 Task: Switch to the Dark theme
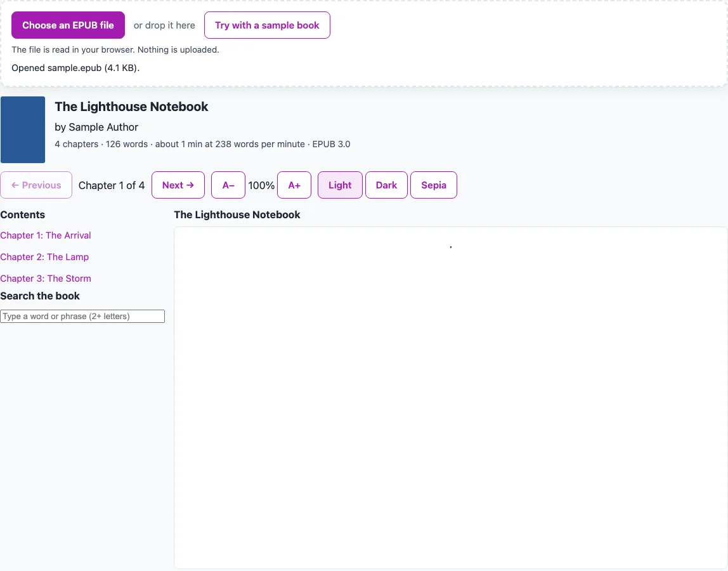[x=386, y=185]
